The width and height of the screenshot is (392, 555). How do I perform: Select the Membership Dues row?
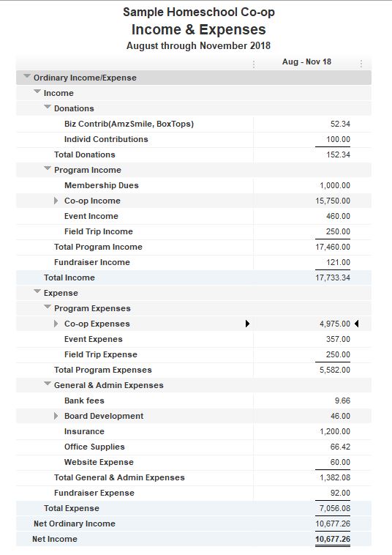pyautogui.click(x=194, y=185)
